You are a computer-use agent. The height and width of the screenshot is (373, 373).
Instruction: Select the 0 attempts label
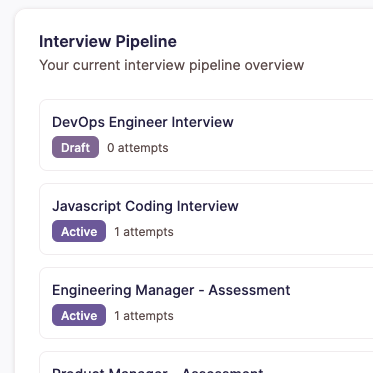tap(138, 148)
